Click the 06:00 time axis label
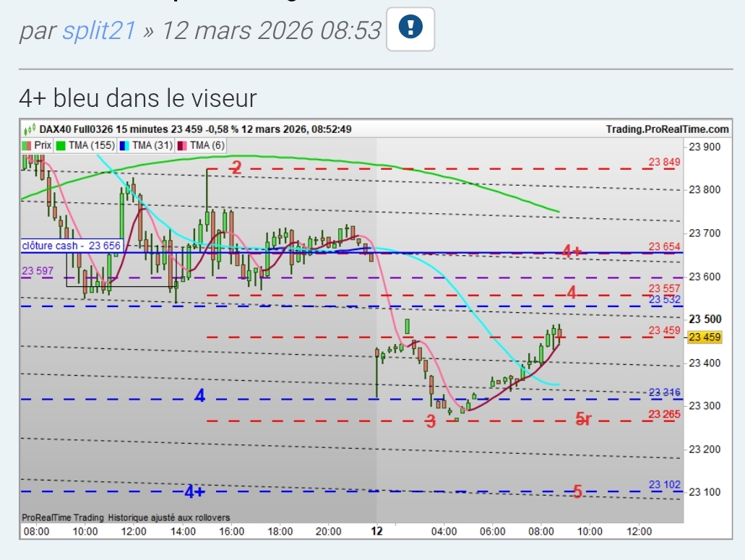This screenshot has height=560, width=745. (x=493, y=532)
